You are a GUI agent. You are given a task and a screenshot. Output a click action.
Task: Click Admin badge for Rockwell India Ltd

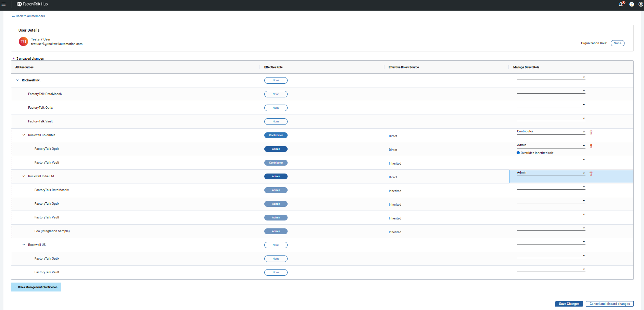pyautogui.click(x=276, y=176)
